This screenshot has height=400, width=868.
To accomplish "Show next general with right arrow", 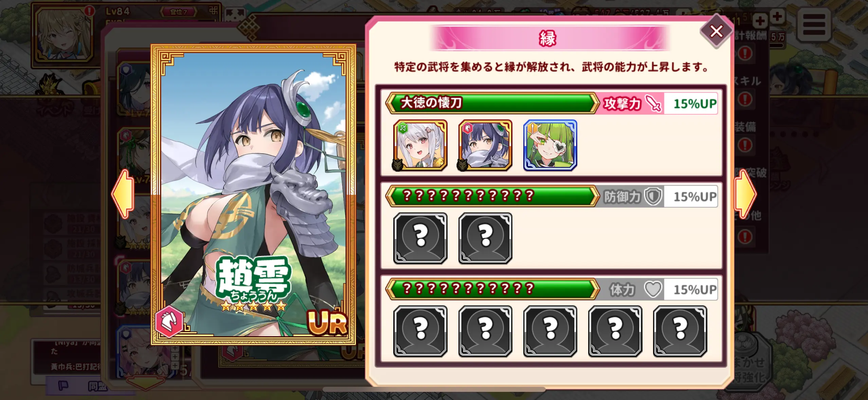I will [745, 194].
